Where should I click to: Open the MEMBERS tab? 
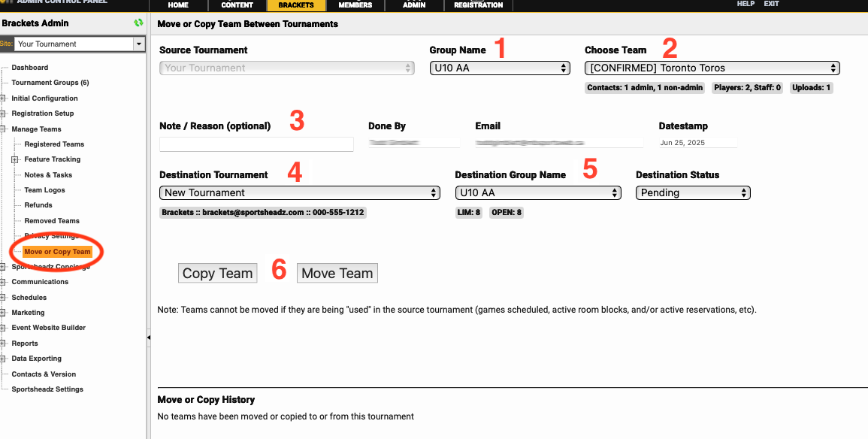click(x=355, y=5)
